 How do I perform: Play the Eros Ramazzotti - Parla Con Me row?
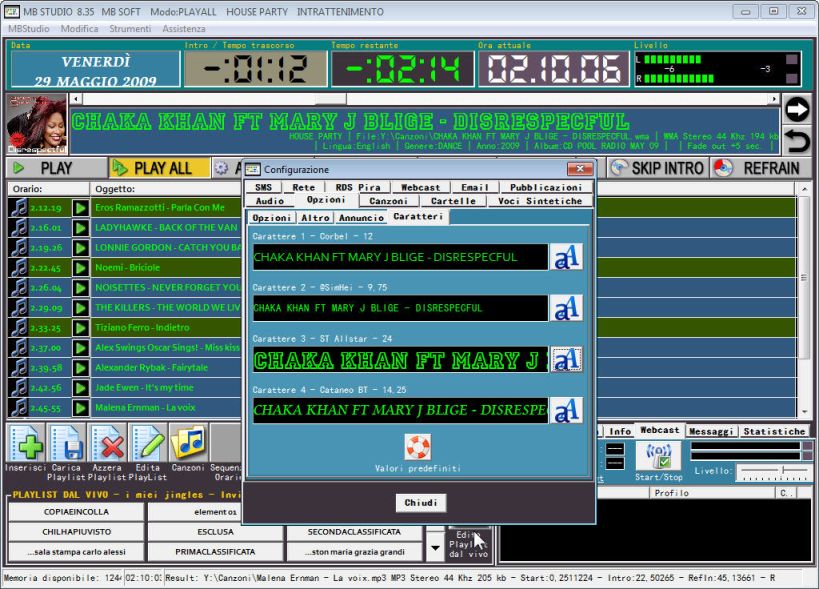(80, 208)
